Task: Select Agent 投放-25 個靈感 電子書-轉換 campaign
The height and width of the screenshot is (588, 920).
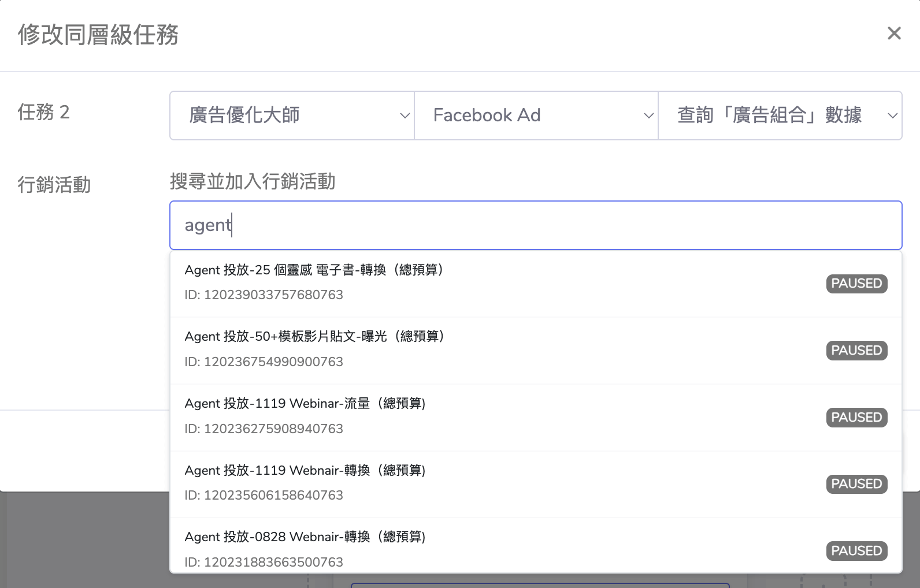Action: coord(314,270)
